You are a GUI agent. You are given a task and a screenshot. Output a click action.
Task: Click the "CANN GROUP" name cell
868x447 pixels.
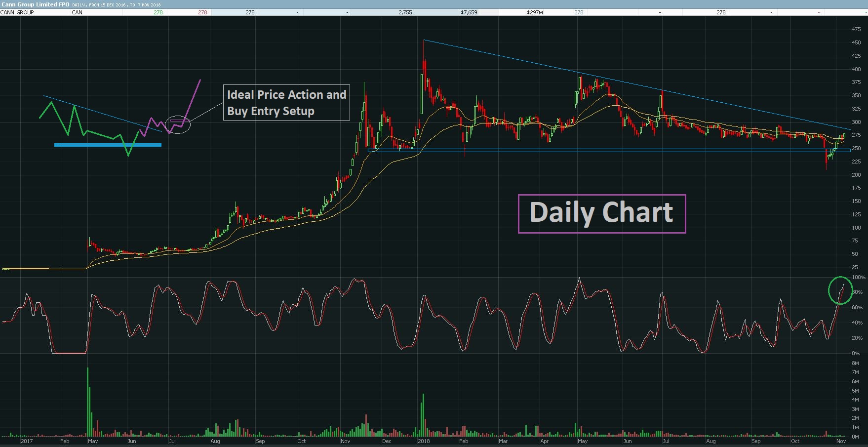(x=17, y=12)
